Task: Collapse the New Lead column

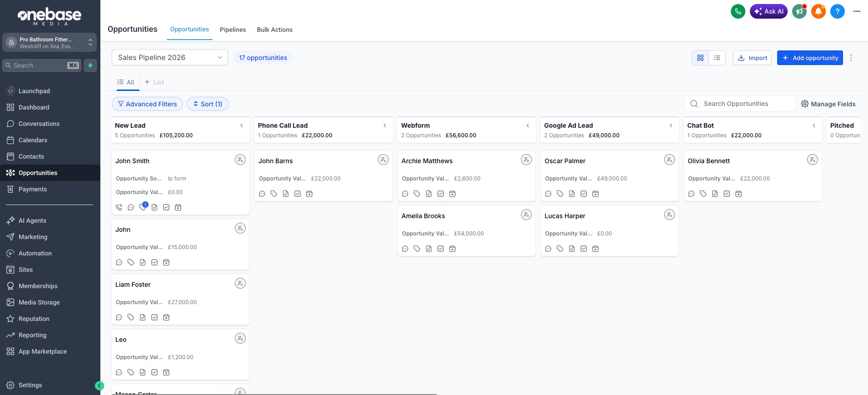Action: [x=242, y=125]
